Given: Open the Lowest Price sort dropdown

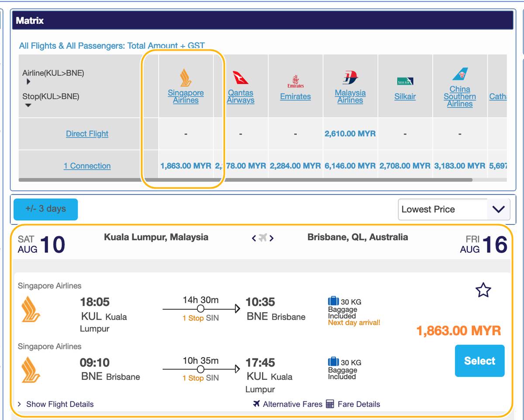Looking at the screenshot, I should pyautogui.click(x=454, y=209).
